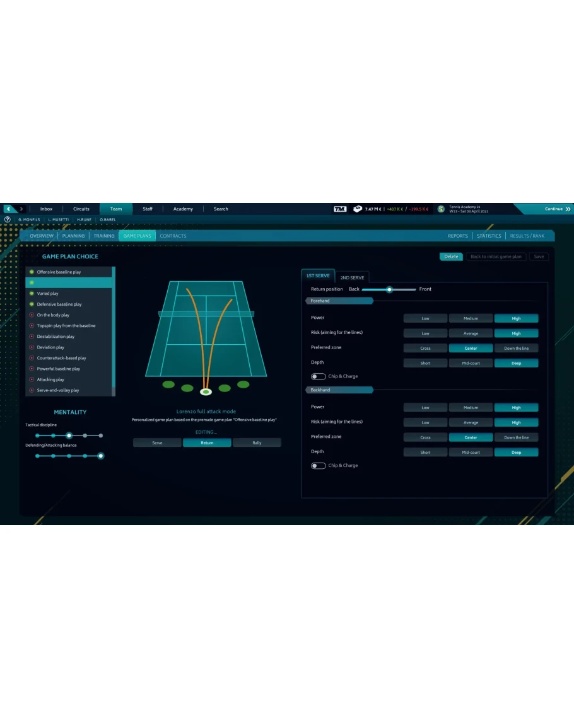This screenshot has width=574, height=728.
Task: Select the far-right green return position marker
Action: pyautogui.click(x=243, y=384)
